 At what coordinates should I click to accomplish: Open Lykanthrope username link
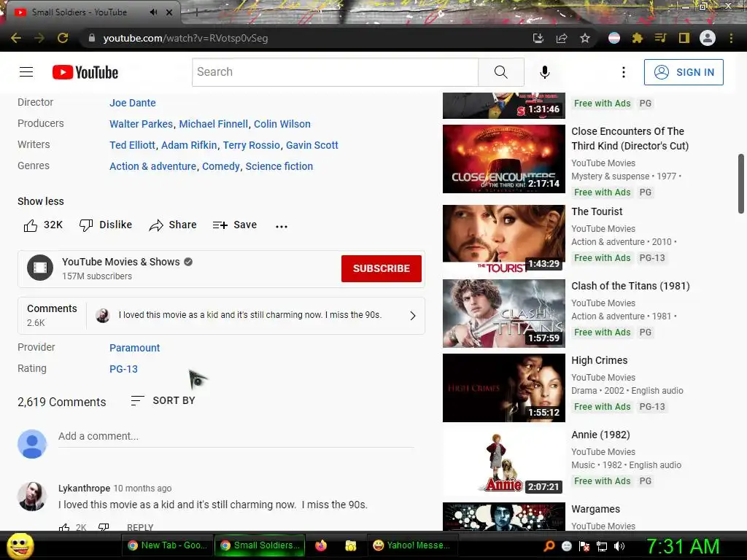click(84, 488)
